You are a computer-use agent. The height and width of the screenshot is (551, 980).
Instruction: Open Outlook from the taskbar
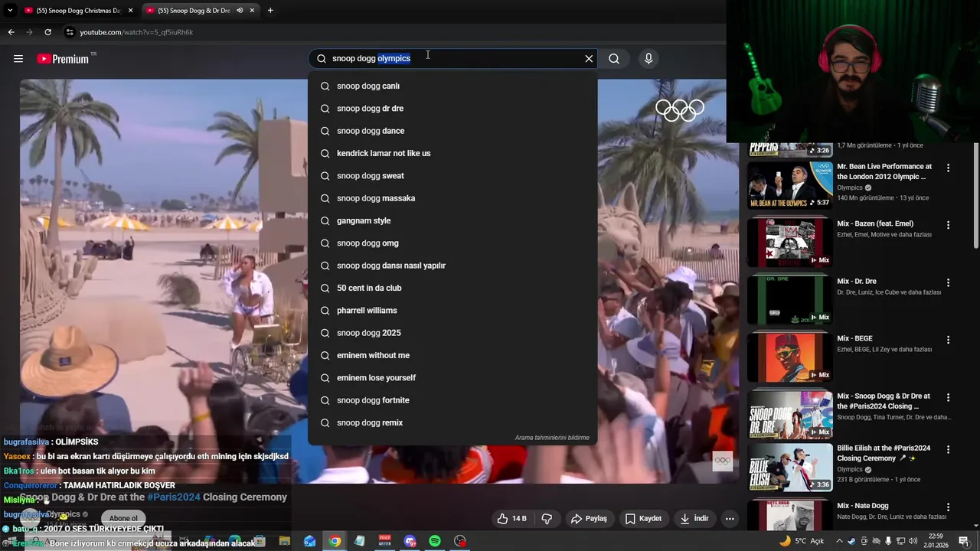[309, 541]
